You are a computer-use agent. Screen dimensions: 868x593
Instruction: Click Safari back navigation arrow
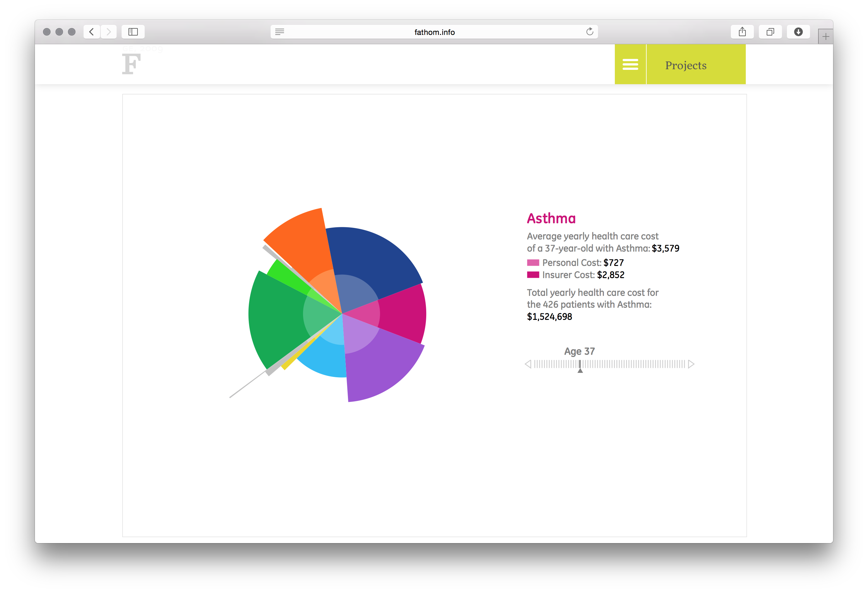click(x=91, y=32)
